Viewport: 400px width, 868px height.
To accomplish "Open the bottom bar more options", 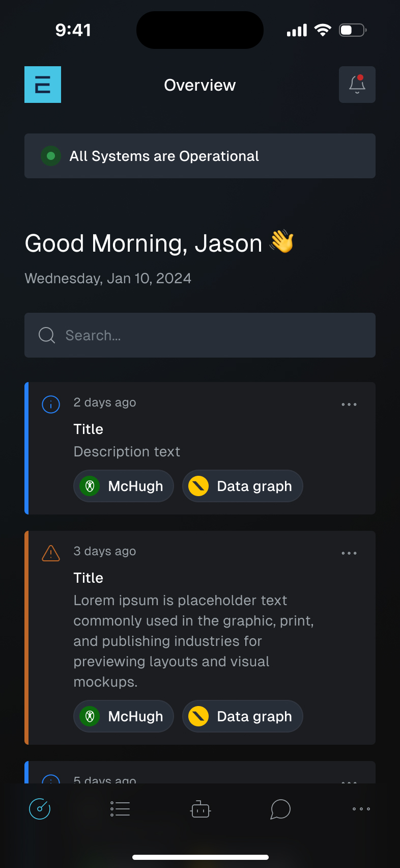I will click(x=361, y=809).
